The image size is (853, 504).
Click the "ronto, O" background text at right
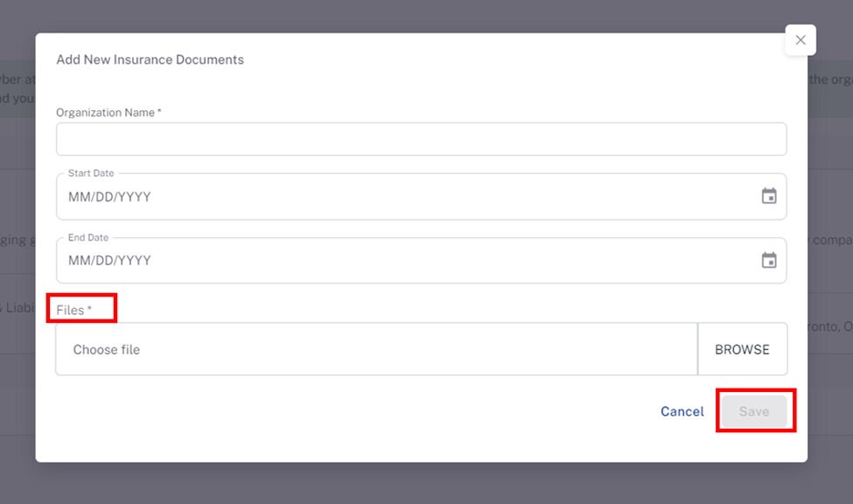(830, 326)
